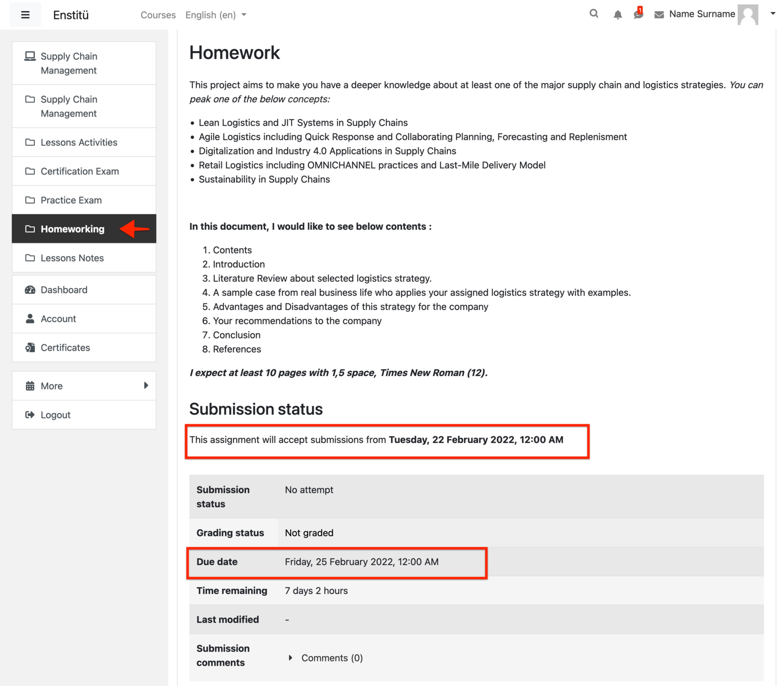This screenshot has width=784, height=686.
Task: Open Practice Exam from sidebar
Action: [x=71, y=200]
